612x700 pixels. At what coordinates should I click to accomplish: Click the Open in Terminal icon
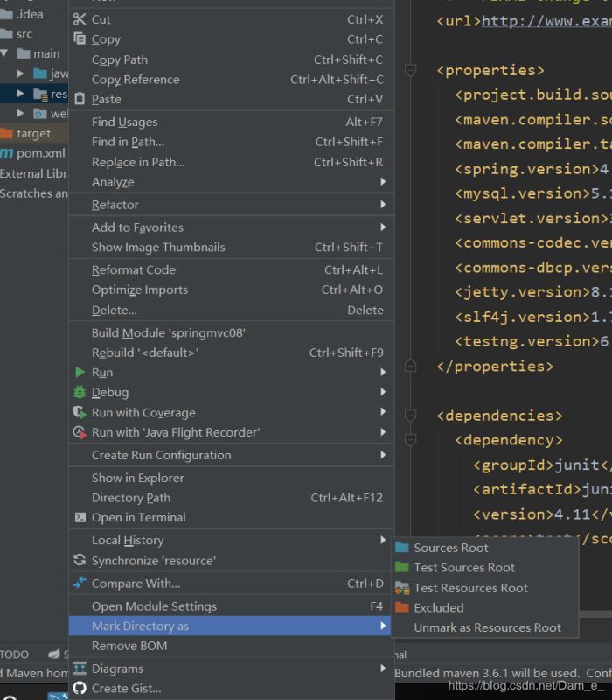tap(80, 518)
